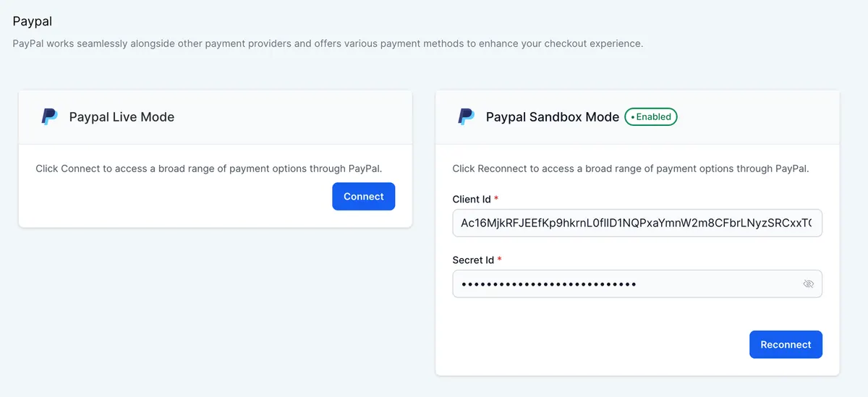Click the red asterisk next to Secret Id
868x397 pixels.
coord(499,259)
